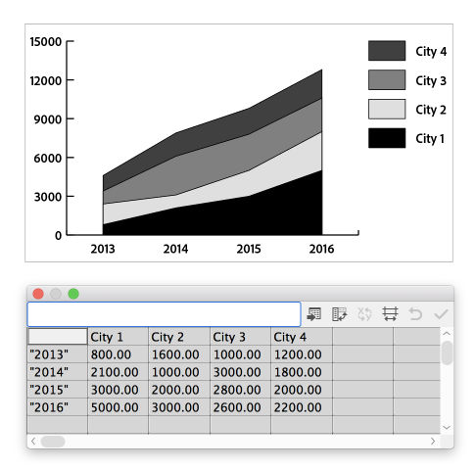Click the data entry text field
The image size is (476, 470).
point(164,314)
